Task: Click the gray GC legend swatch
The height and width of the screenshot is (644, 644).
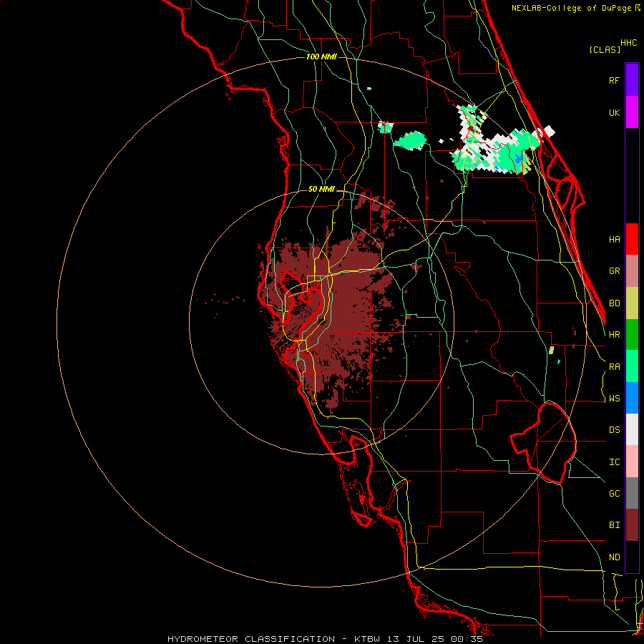Action: (x=632, y=493)
